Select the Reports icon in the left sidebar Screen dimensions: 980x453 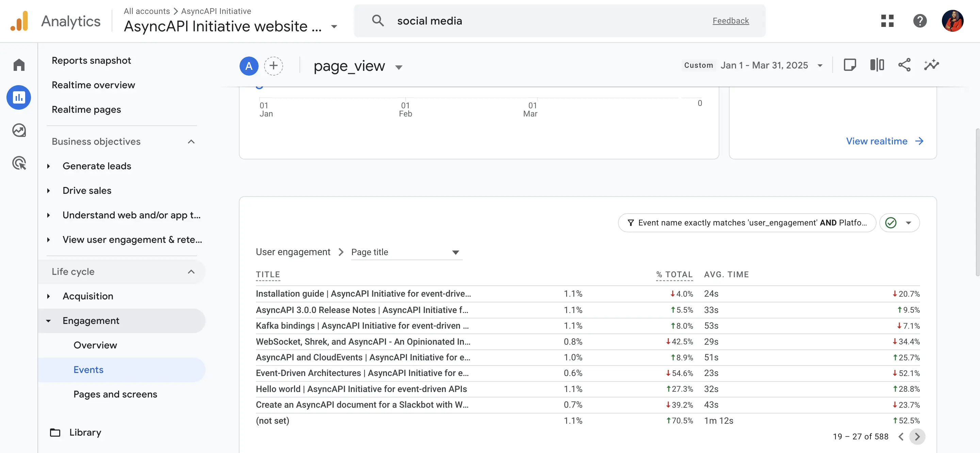[19, 97]
